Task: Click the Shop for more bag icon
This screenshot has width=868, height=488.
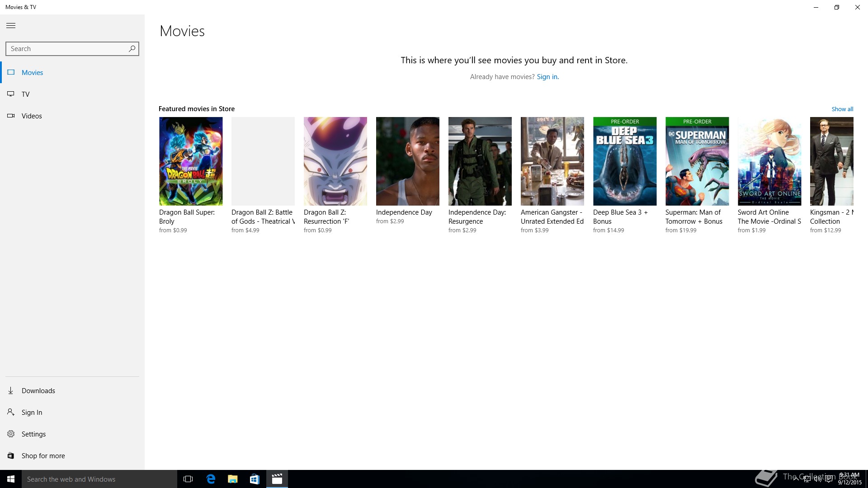Action: click(x=11, y=455)
